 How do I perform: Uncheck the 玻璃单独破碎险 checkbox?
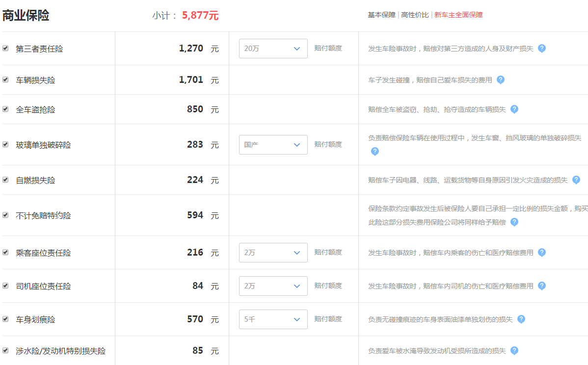point(5,144)
